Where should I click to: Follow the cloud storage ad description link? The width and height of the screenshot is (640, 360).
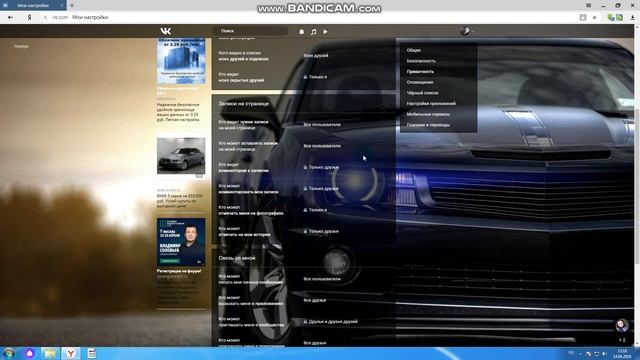pos(178,112)
